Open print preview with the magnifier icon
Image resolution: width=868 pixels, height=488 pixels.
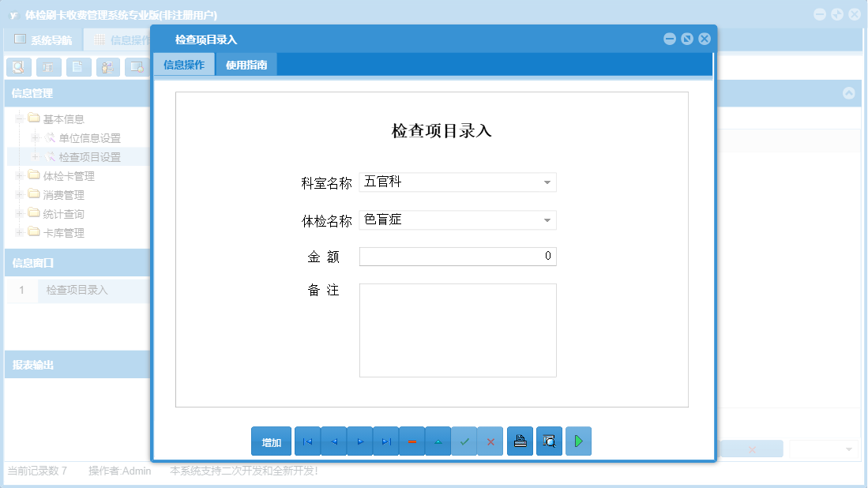pos(549,441)
